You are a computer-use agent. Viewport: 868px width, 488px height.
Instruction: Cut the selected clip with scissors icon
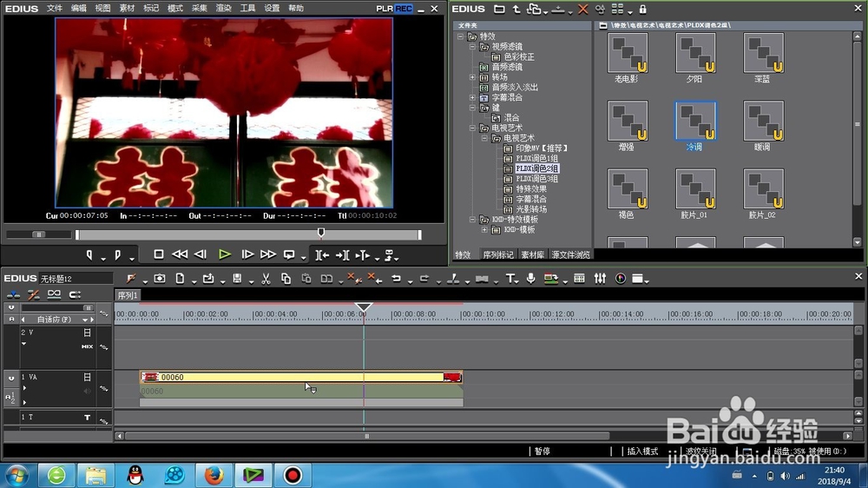point(266,279)
